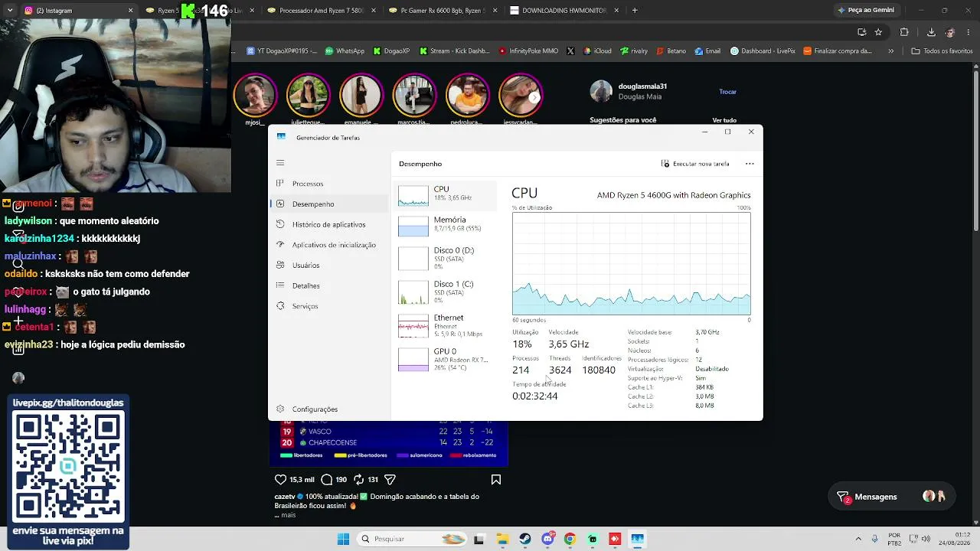980x551 pixels.
Task: Open the Task Manager three-dot more options
Action: pos(750,164)
